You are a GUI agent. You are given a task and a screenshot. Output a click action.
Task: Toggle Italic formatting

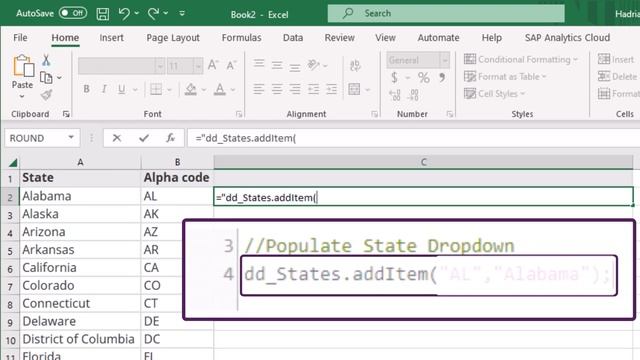[x=104, y=89]
